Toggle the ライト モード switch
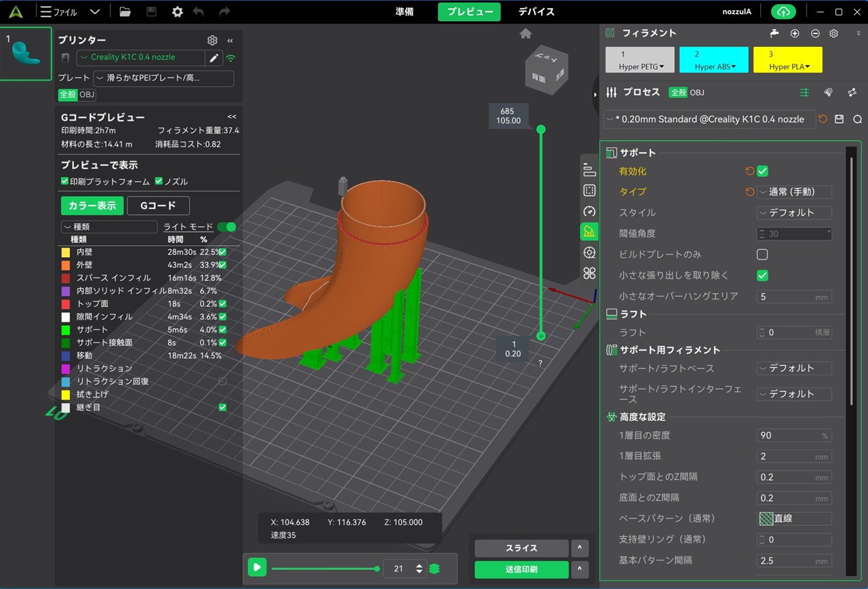 [x=226, y=227]
